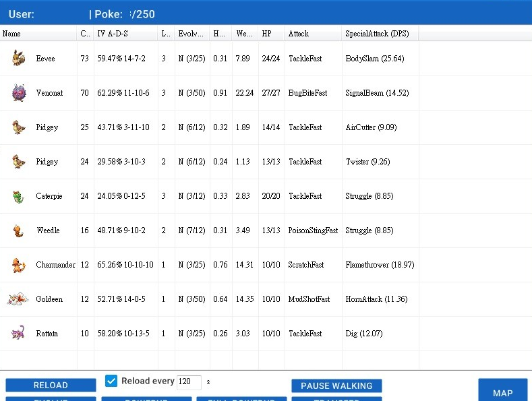
Task: Click the weight cell 14.35
Action: click(x=245, y=299)
